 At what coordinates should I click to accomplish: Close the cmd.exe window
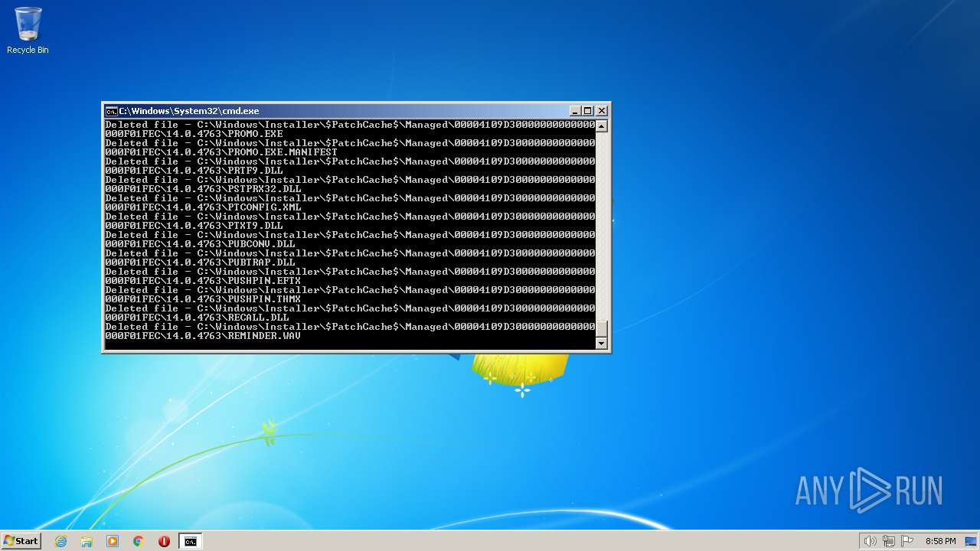click(601, 111)
